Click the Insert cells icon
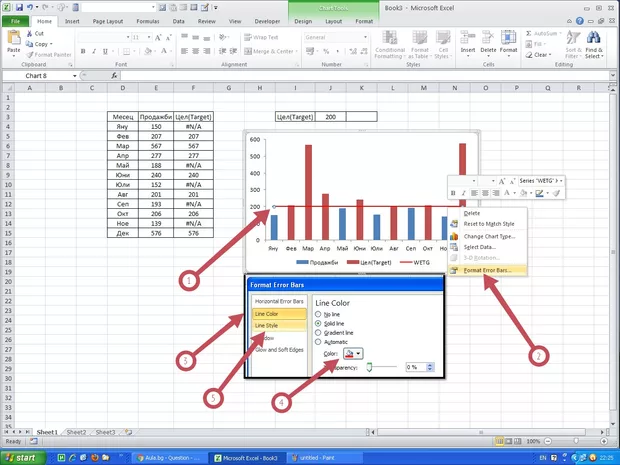Viewport: 620px width, 465px height. coord(468,38)
